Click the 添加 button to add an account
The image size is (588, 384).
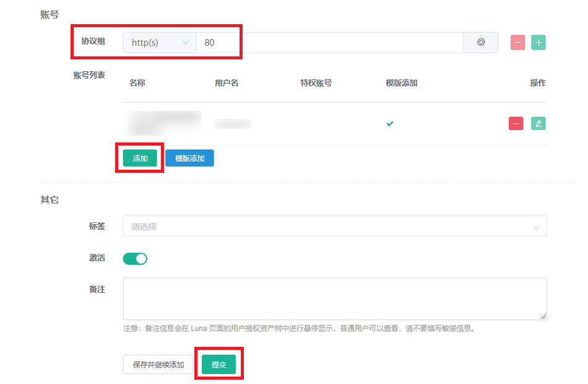[x=139, y=158]
